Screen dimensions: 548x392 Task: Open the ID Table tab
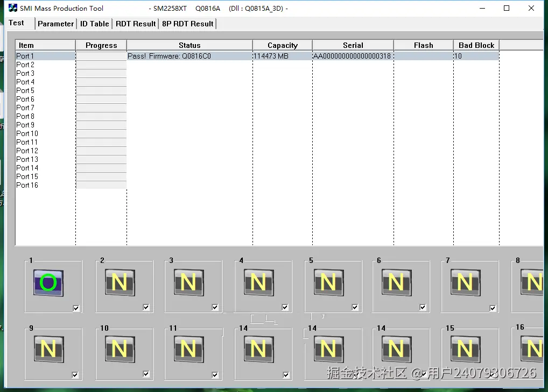(x=94, y=24)
